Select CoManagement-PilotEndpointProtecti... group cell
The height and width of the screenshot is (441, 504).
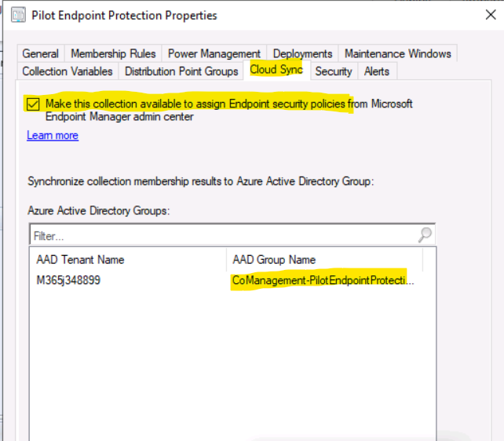[323, 280]
